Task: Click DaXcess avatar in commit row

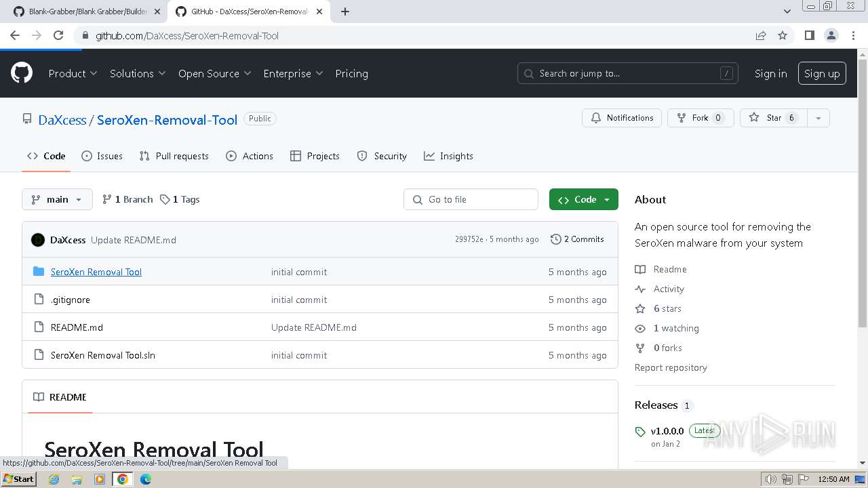Action: (x=38, y=239)
